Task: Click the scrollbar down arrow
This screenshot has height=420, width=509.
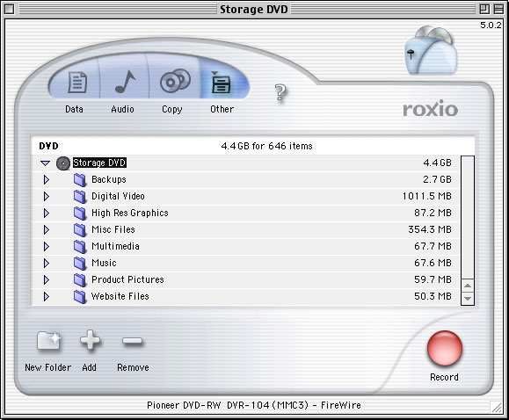Action: click(x=468, y=298)
